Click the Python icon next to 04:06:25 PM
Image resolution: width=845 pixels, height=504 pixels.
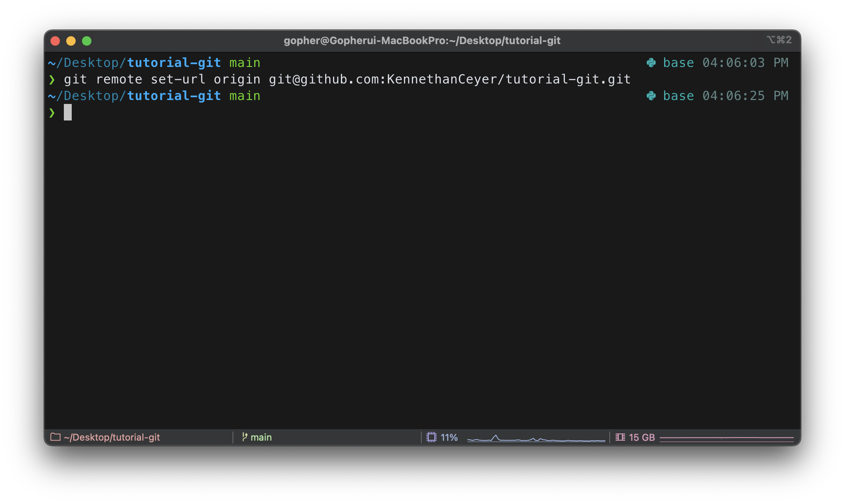(651, 96)
